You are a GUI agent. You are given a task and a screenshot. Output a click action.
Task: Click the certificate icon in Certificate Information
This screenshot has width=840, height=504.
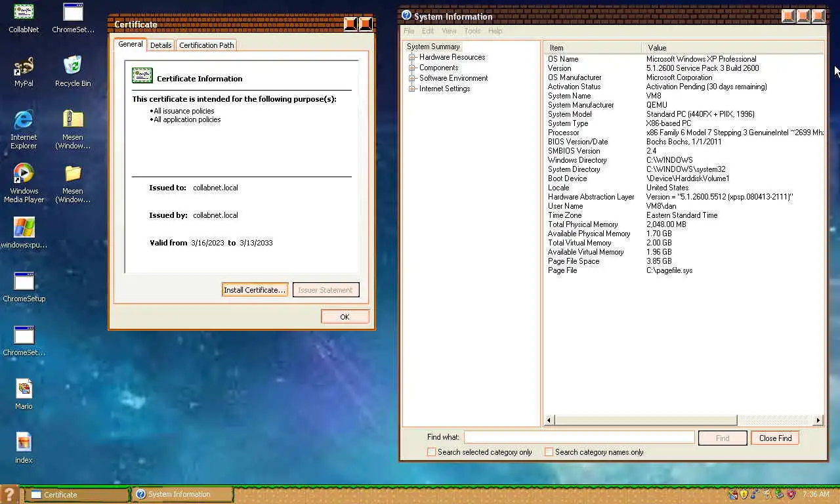(142, 75)
